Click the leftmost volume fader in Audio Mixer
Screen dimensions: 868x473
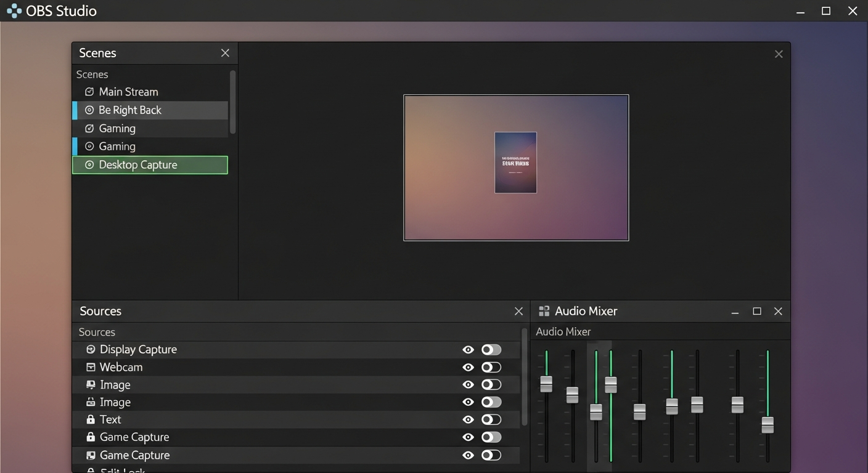pyautogui.click(x=546, y=384)
